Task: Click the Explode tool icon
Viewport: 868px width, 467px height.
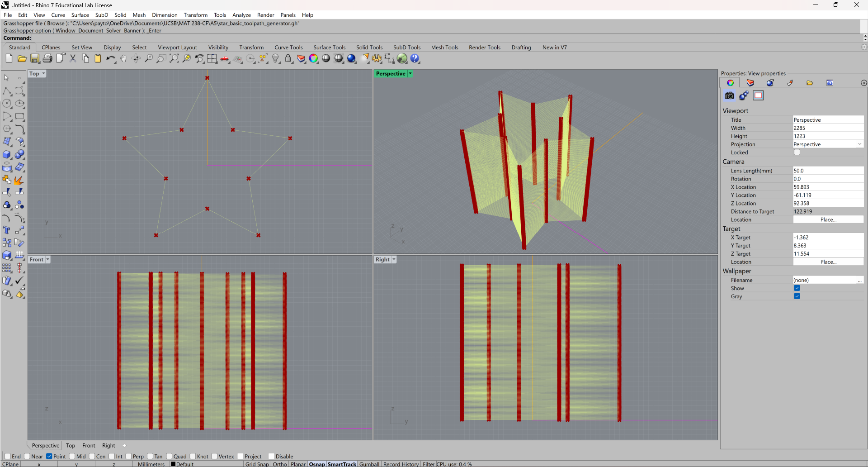Action: 19,180
